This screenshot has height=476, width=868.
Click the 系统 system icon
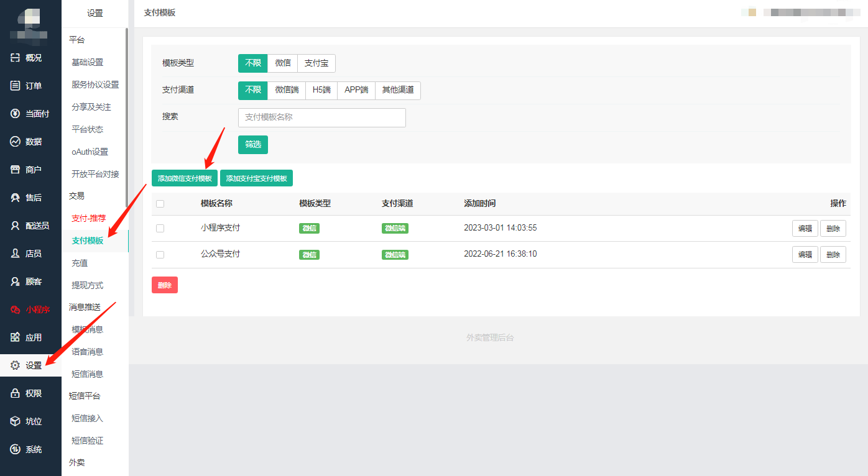coord(16,449)
